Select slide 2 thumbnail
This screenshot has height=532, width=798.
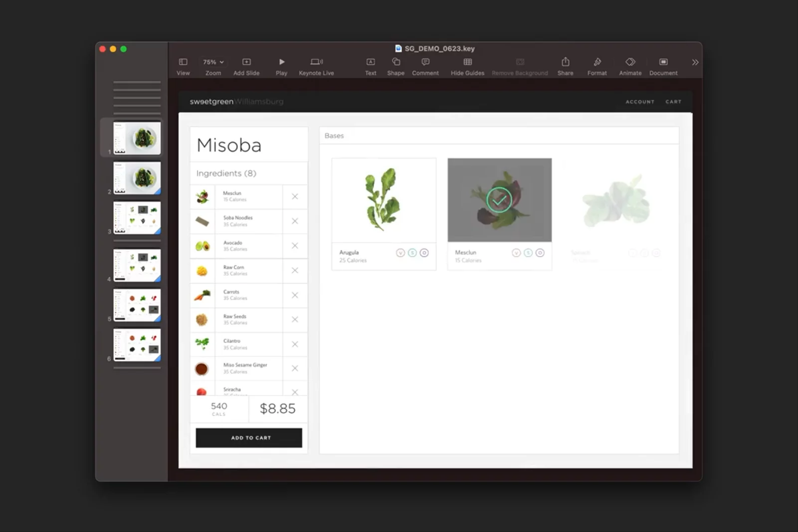pos(137,178)
